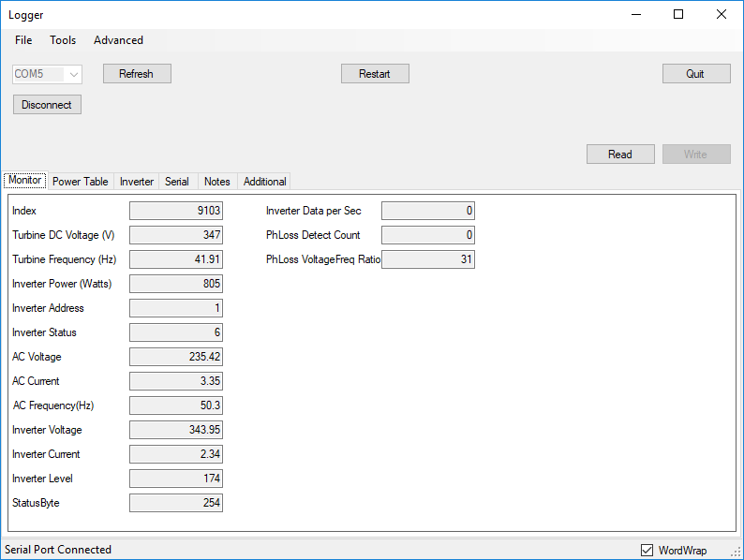Click the StatusByte label

[x=36, y=503]
